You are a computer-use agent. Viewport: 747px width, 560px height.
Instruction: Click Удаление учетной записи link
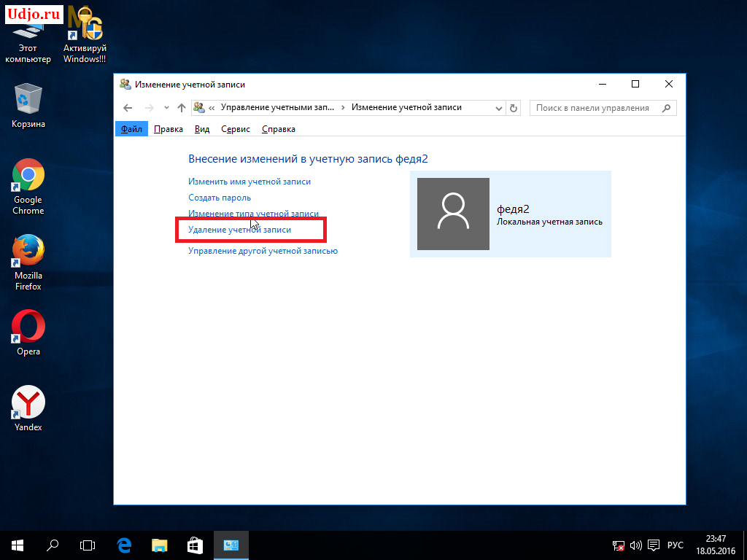pos(239,230)
